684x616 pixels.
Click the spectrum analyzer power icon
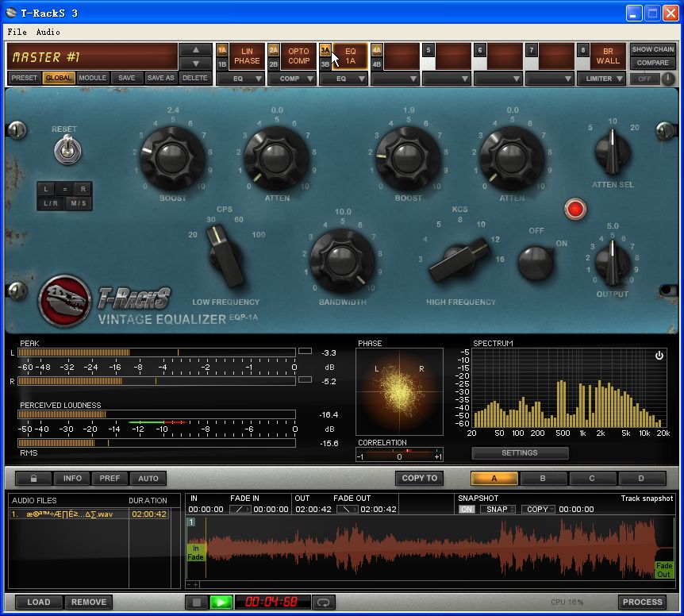[x=659, y=356]
